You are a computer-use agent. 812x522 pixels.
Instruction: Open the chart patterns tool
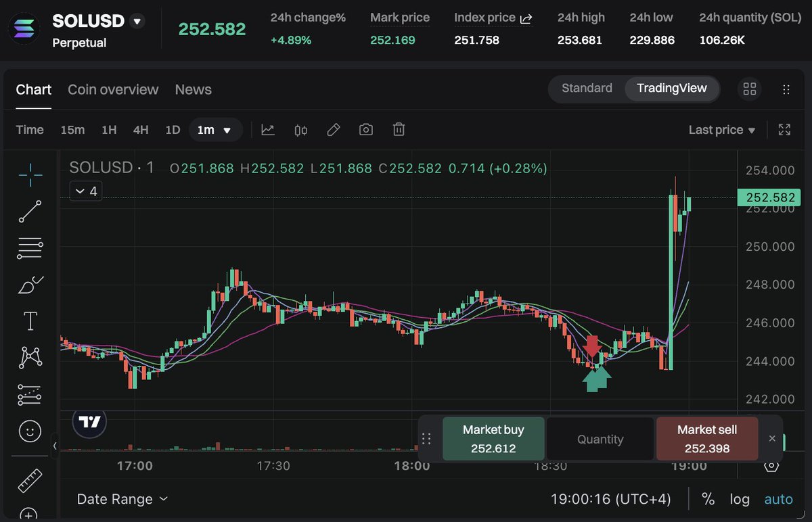[30, 358]
